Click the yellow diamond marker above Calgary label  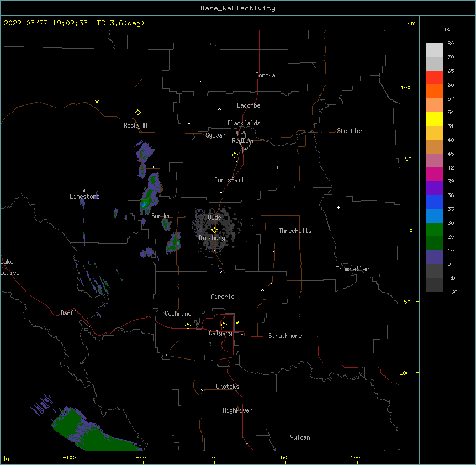point(224,325)
